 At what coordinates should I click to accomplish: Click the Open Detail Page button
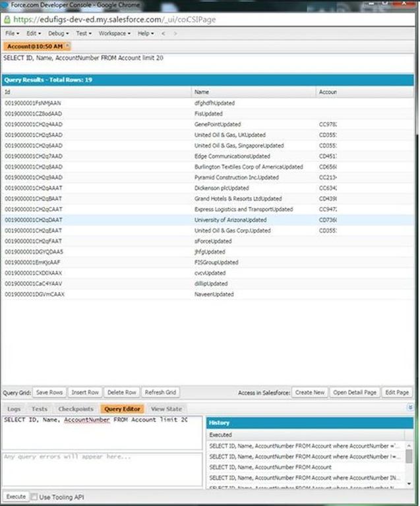(355, 393)
